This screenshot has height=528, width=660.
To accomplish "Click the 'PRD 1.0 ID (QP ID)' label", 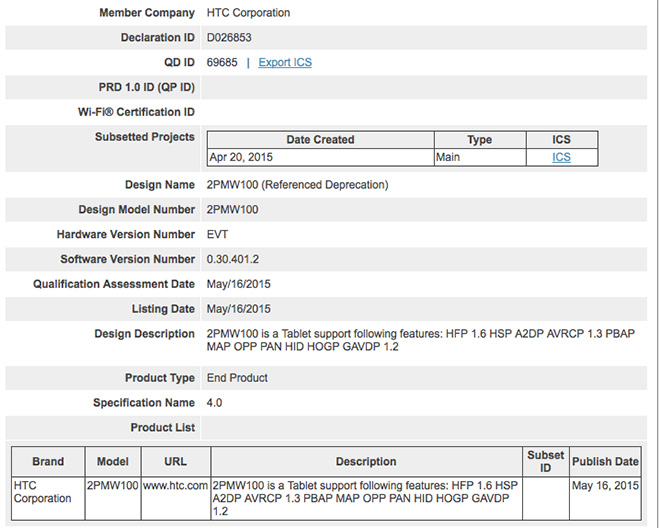I will pos(146,87).
